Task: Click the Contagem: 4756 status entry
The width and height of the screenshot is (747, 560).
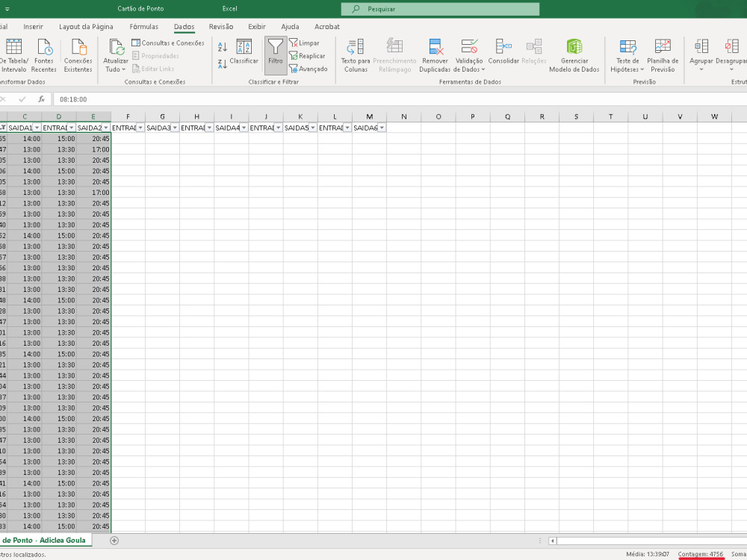Action: (701, 554)
